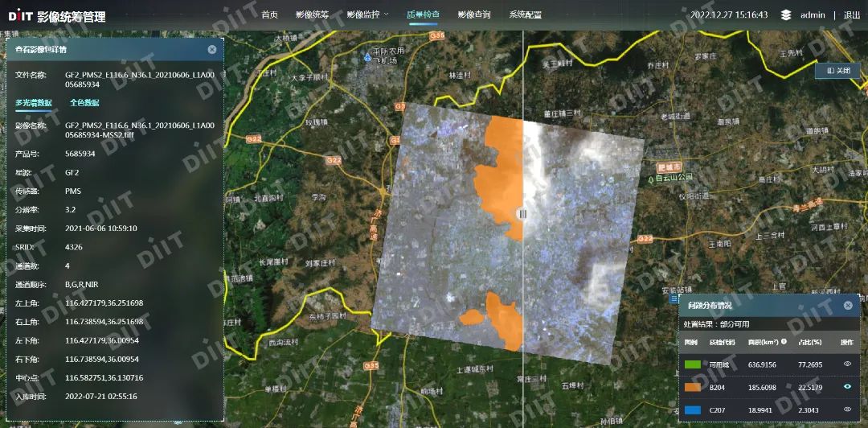Screen dimensions: 868x428
Task: Toggle visibility of the 可用域 region
Action: [847, 364]
